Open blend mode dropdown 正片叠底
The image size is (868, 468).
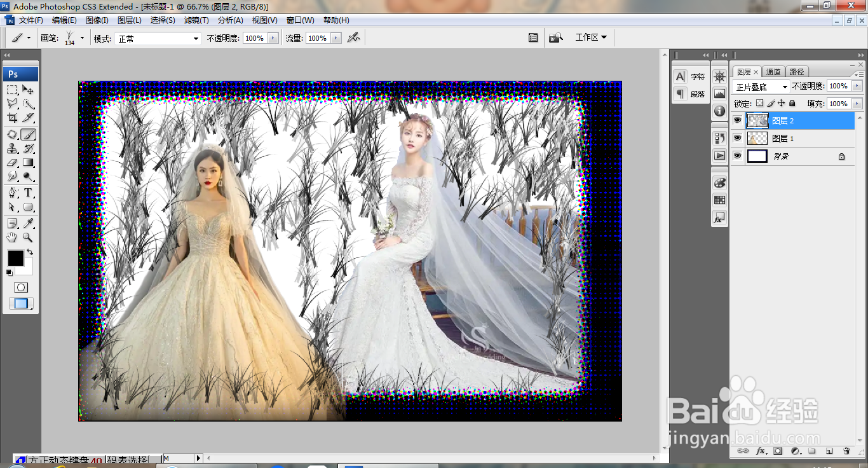tap(761, 86)
